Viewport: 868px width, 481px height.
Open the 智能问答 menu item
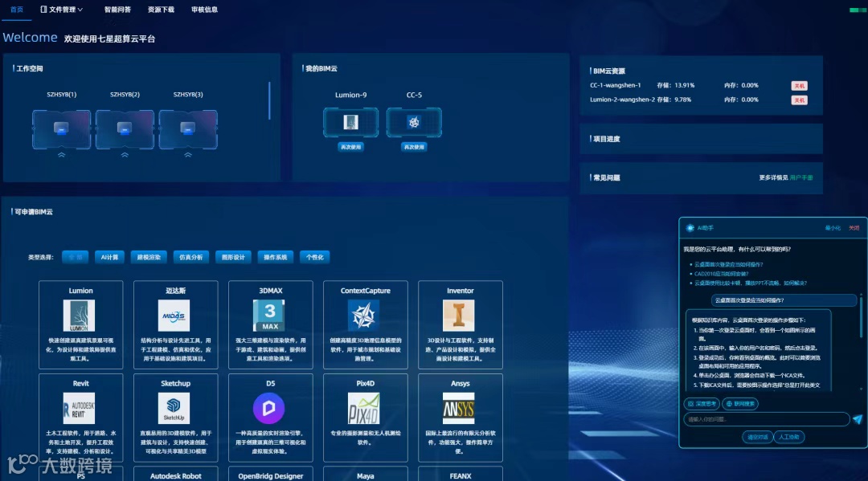(117, 10)
